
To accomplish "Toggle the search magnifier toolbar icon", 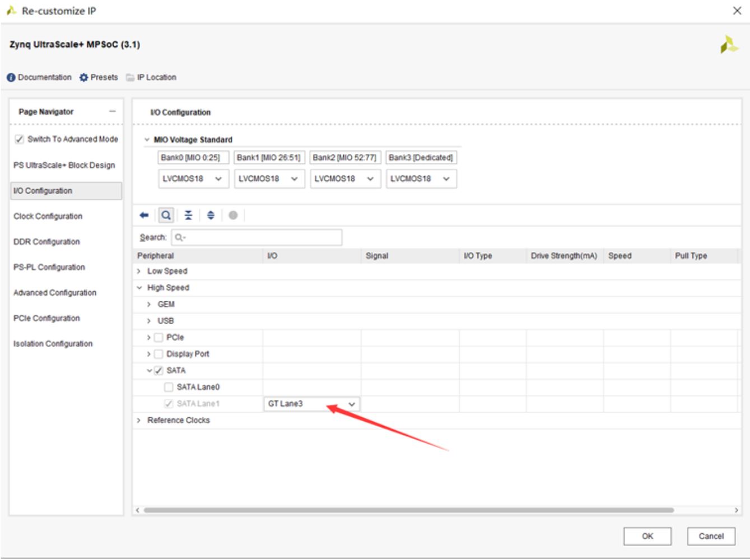I will (166, 215).
